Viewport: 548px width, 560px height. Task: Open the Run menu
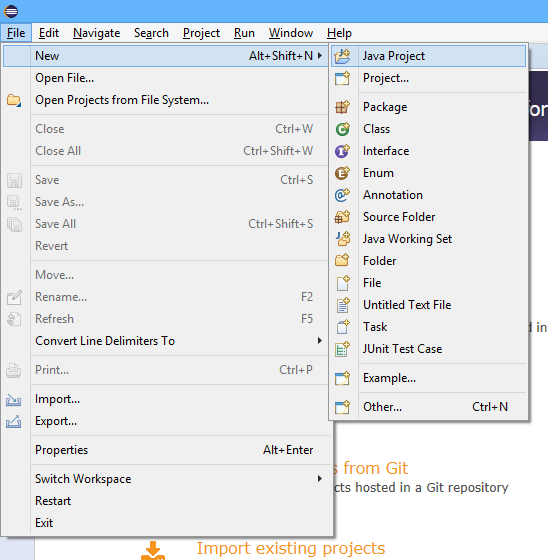pyautogui.click(x=244, y=33)
